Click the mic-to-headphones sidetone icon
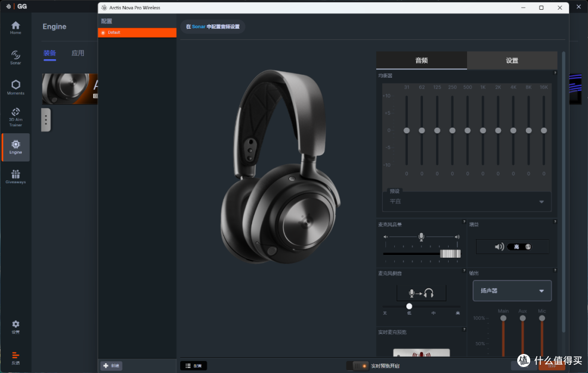Image resolution: width=588 pixels, height=373 pixels. coord(421,293)
